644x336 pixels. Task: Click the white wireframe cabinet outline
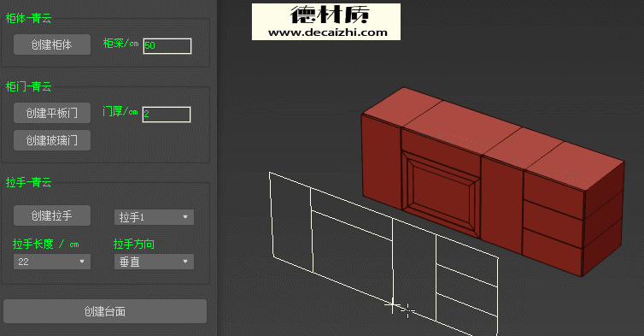click(x=384, y=253)
